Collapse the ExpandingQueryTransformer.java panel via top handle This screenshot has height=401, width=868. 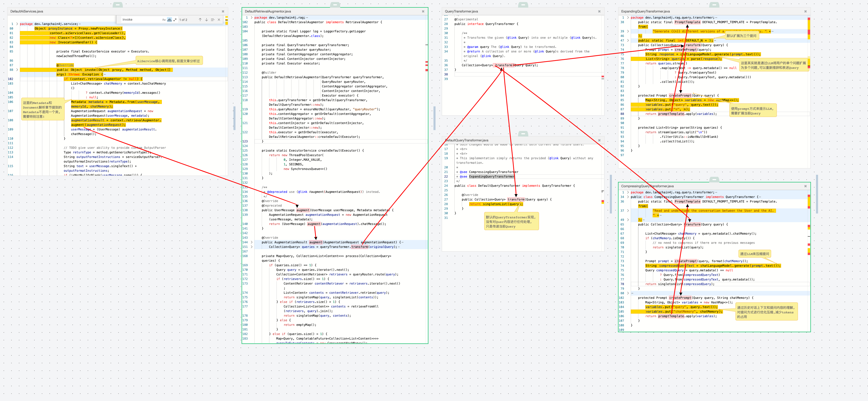point(714,5)
